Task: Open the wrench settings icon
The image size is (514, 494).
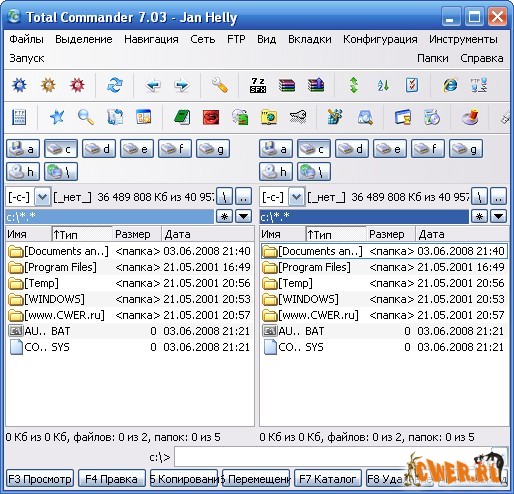Action: pos(220,85)
